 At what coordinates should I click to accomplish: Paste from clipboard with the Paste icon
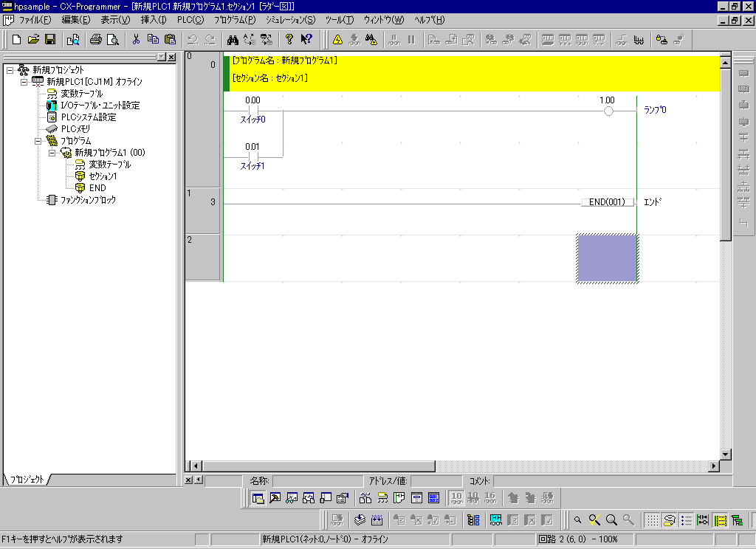pos(170,40)
